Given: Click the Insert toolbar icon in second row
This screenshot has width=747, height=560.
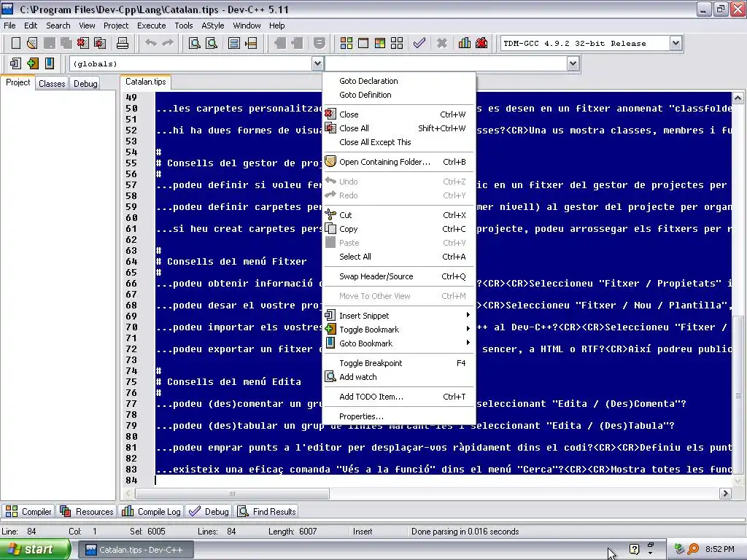Looking at the screenshot, I should [16, 63].
